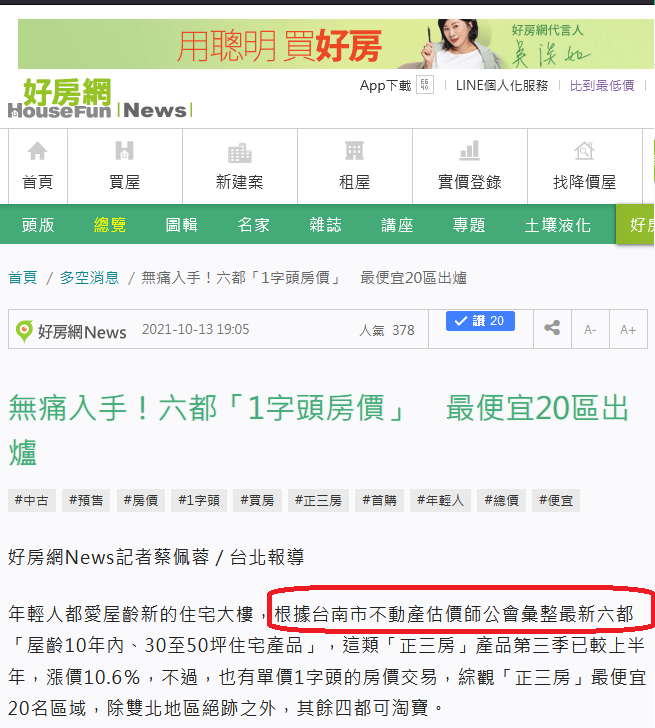This screenshot has width=655, height=728.
Task: Select the #房價 hashtag
Action: tap(141, 500)
